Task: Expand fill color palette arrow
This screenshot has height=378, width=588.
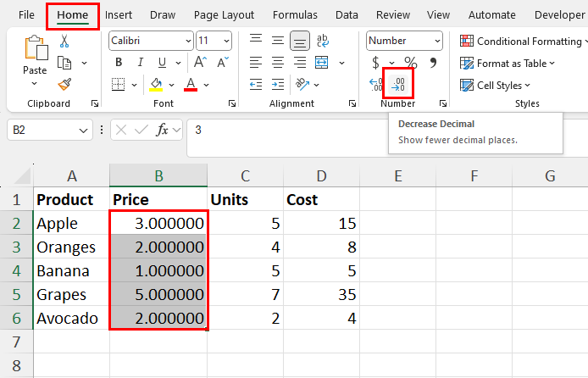Action: click(x=171, y=85)
